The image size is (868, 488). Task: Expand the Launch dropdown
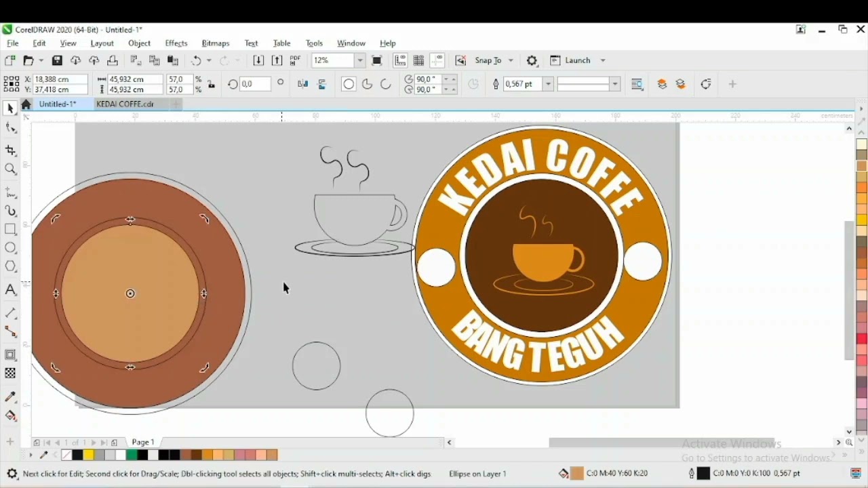point(602,61)
